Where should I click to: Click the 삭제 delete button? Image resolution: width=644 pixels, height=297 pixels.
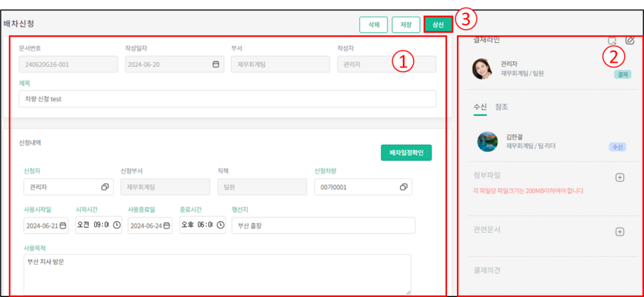pyautogui.click(x=373, y=25)
